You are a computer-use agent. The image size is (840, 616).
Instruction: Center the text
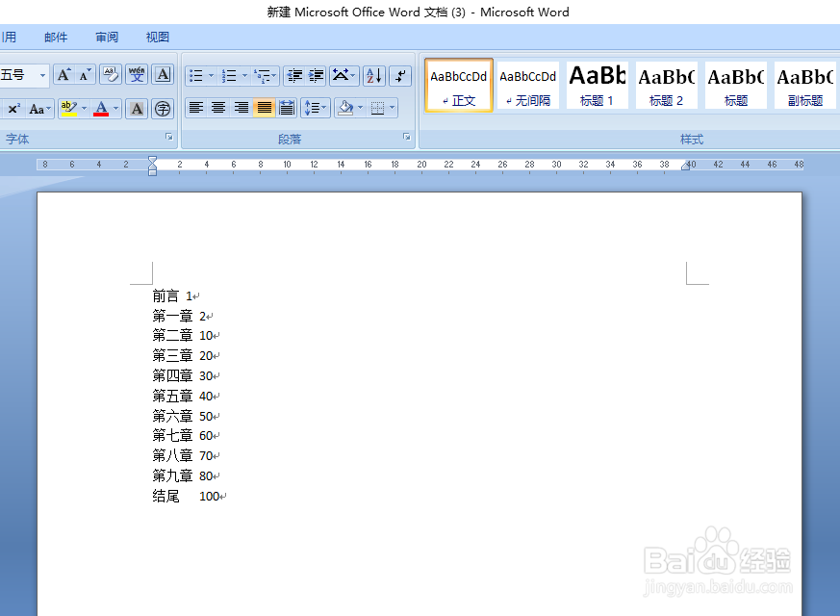click(218, 108)
